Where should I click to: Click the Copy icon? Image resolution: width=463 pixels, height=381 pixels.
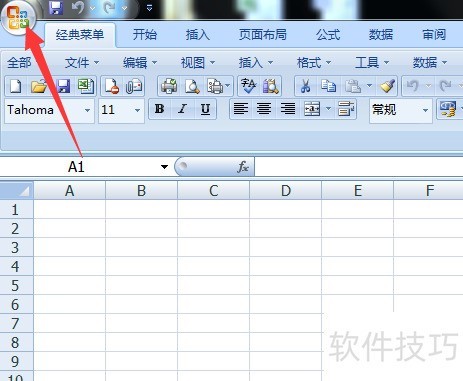[x=328, y=86]
